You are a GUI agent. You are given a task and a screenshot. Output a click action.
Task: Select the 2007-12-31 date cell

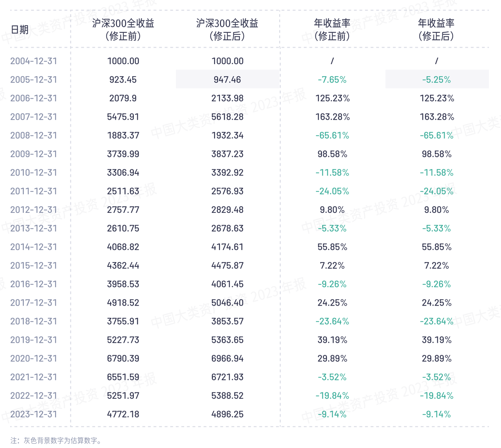(x=34, y=117)
